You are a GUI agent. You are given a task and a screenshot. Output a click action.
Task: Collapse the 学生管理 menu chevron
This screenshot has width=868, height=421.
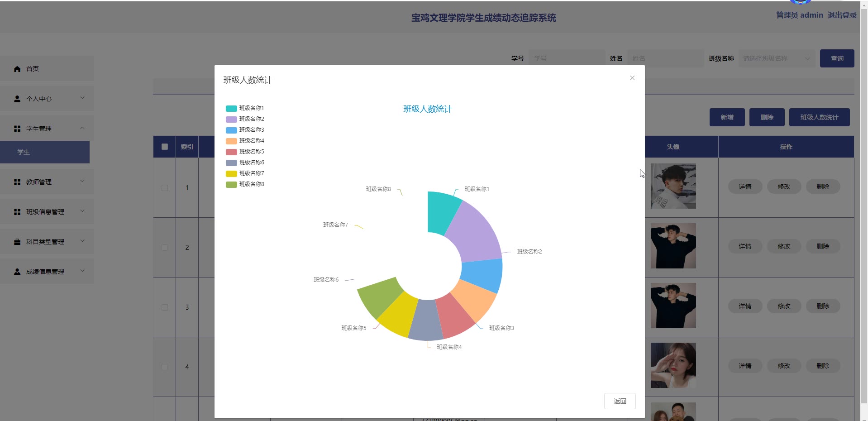[82, 128]
